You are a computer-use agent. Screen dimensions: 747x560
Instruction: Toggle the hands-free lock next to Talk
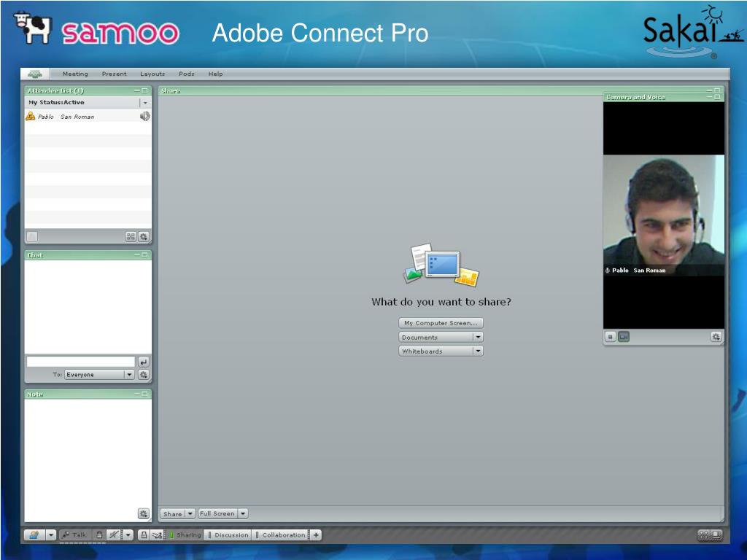[99, 534]
